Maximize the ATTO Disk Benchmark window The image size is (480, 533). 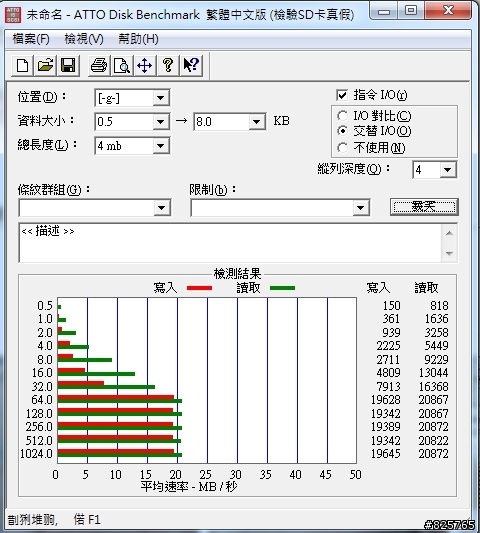411,10
